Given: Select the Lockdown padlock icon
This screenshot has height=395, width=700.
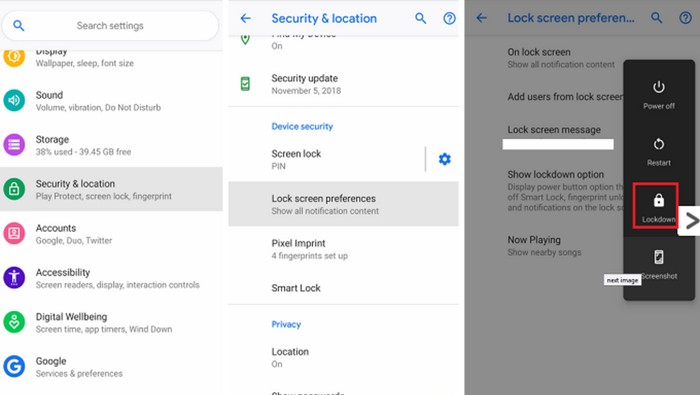Looking at the screenshot, I should point(658,200).
